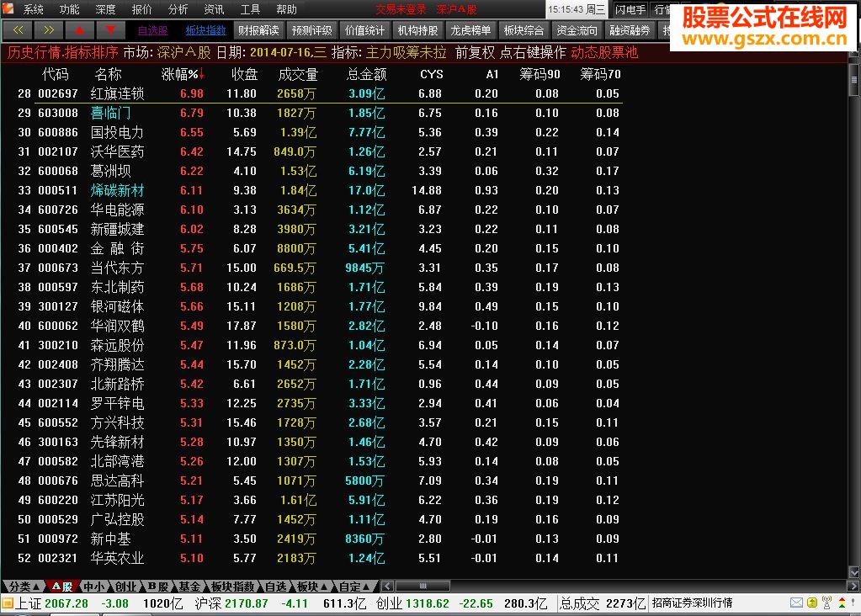The image size is (861, 616).
Task: Click the 总成交 2273亿 status entry
Action: [603, 603]
